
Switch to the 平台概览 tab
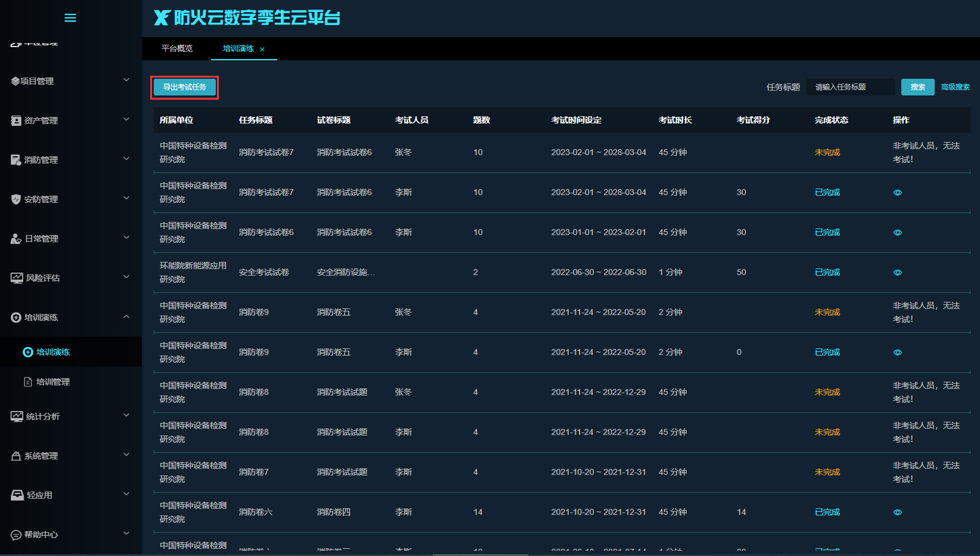(x=177, y=48)
